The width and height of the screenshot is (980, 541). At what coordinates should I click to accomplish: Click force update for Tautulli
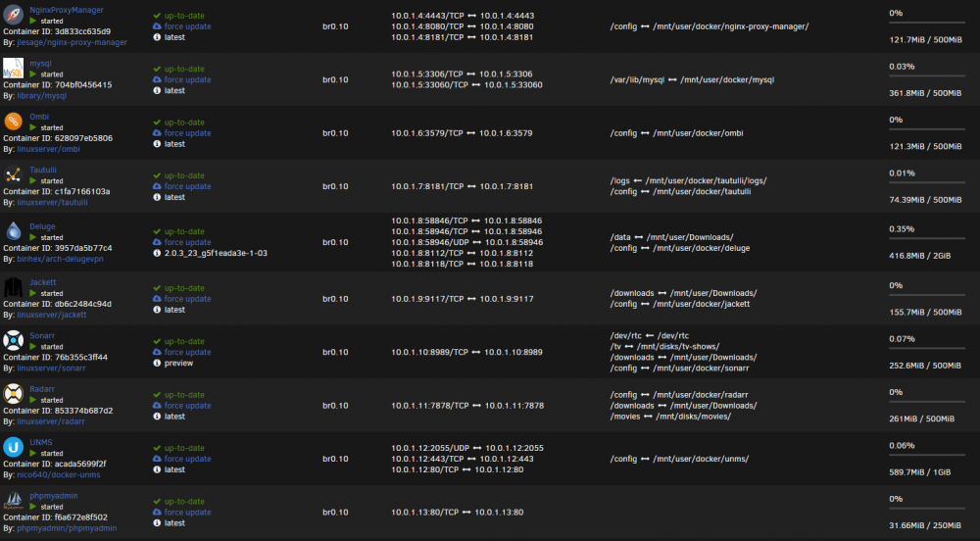[x=187, y=187]
